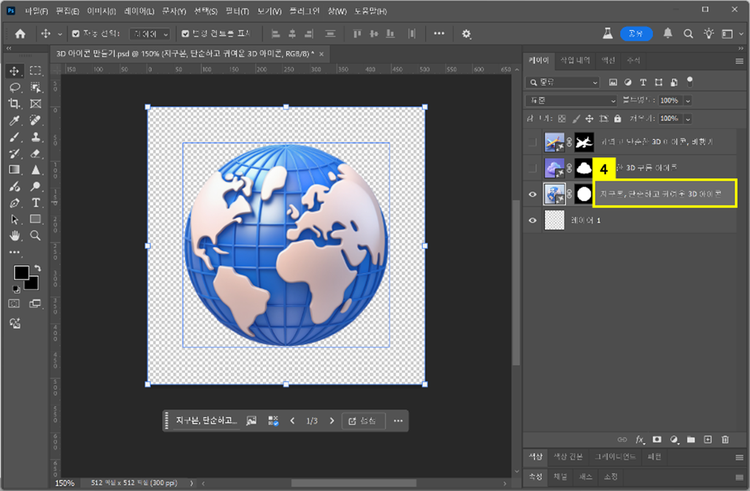Go to next variation arrow in taskbar
The width and height of the screenshot is (750, 491).
tap(330, 421)
